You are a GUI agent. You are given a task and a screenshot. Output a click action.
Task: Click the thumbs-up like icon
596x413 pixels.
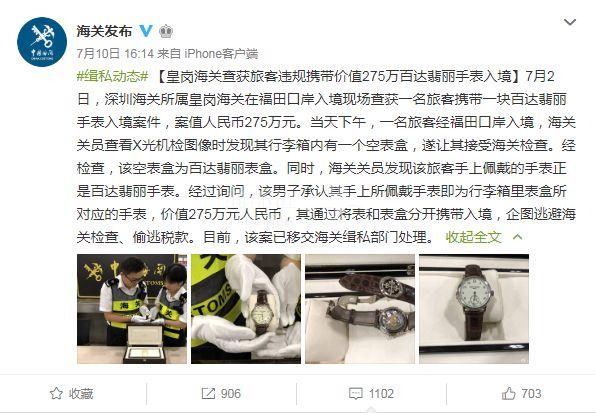pyautogui.click(x=509, y=394)
